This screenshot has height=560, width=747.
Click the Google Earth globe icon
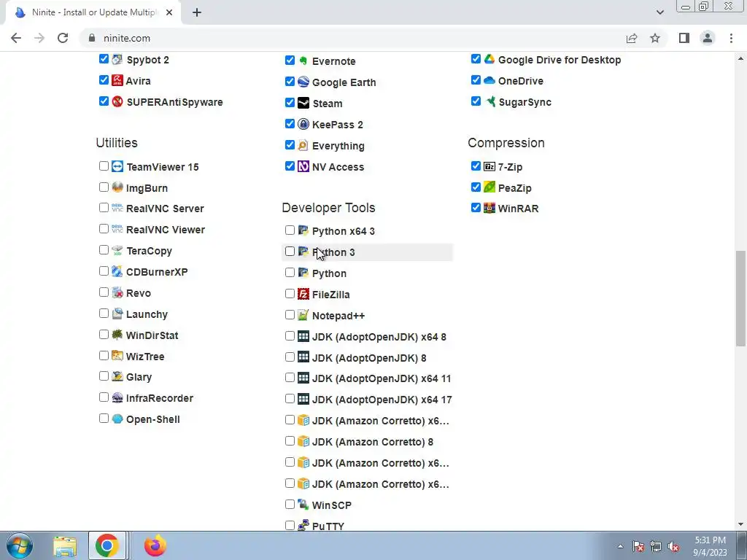pyautogui.click(x=303, y=82)
